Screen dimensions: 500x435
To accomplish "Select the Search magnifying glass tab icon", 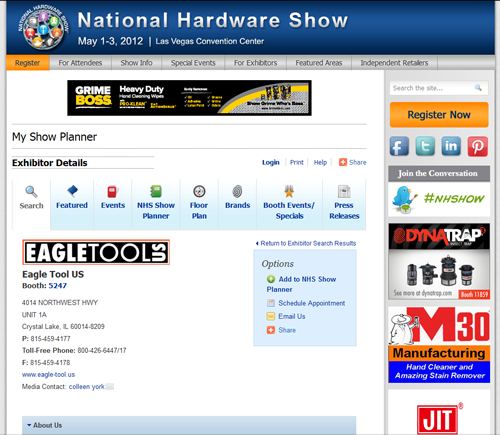I will pos(31,192).
